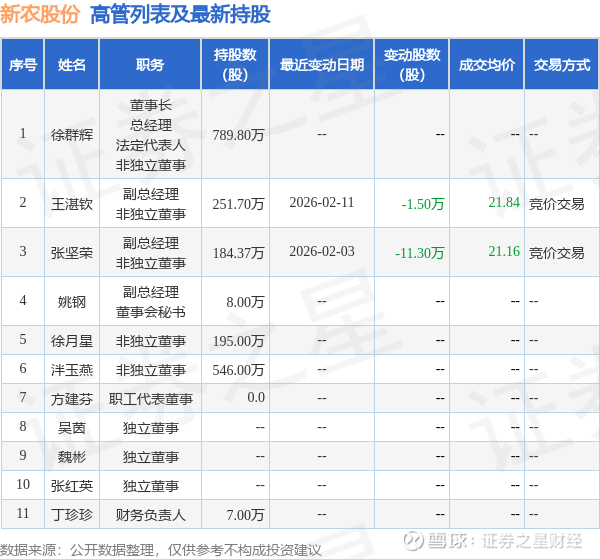Click the date 2026-02-11 for 王湛钦
This screenshot has width=600, height=559.
pos(322,202)
